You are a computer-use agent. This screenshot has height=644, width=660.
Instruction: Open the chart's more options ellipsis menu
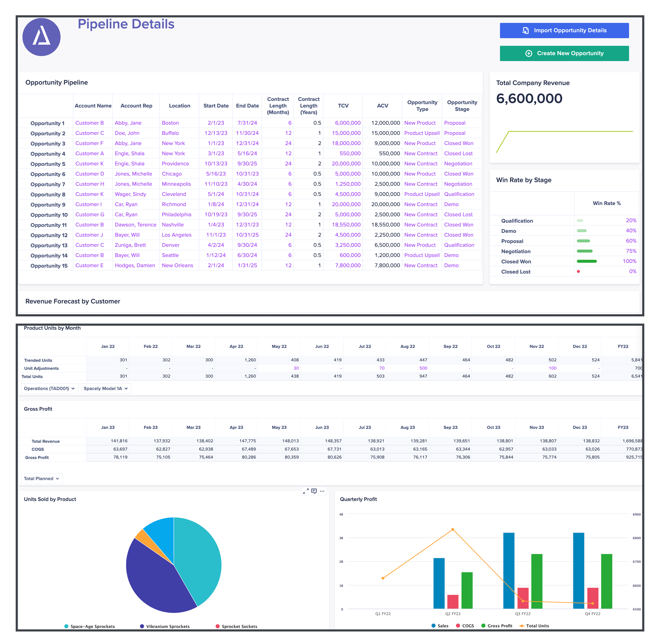tap(322, 491)
